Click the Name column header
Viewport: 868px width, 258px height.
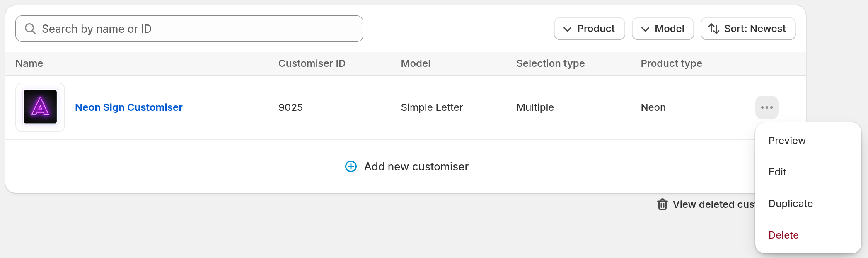29,63
